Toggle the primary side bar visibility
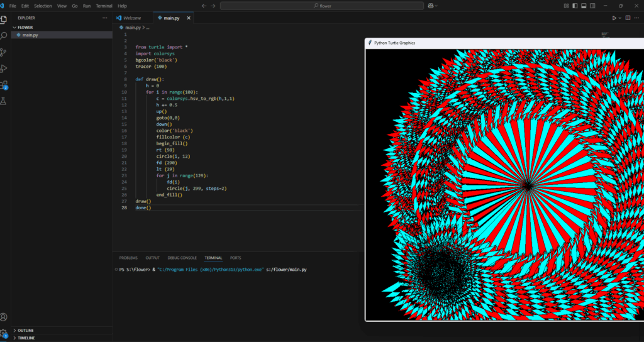644x342 pixels. point(575,6)
